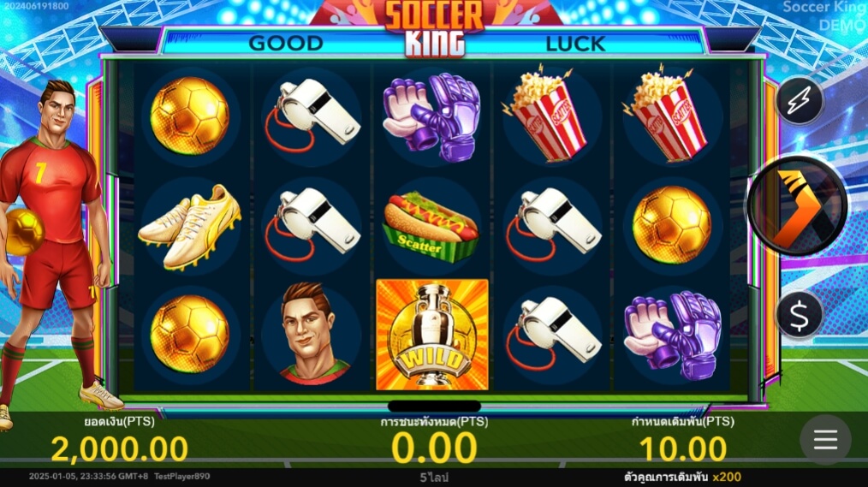Viewport: 868px width, 487px height.
Task: Toggle the lightning turbo spin mode
Action: click(x=800, y=100)
